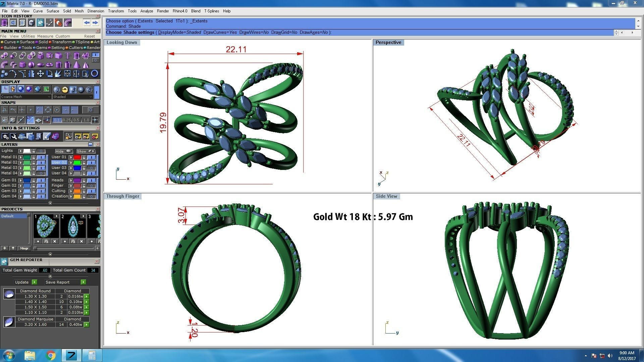Select the Text solid tool icon
This screenshot has width=644, height=362.
pos(67,56)
